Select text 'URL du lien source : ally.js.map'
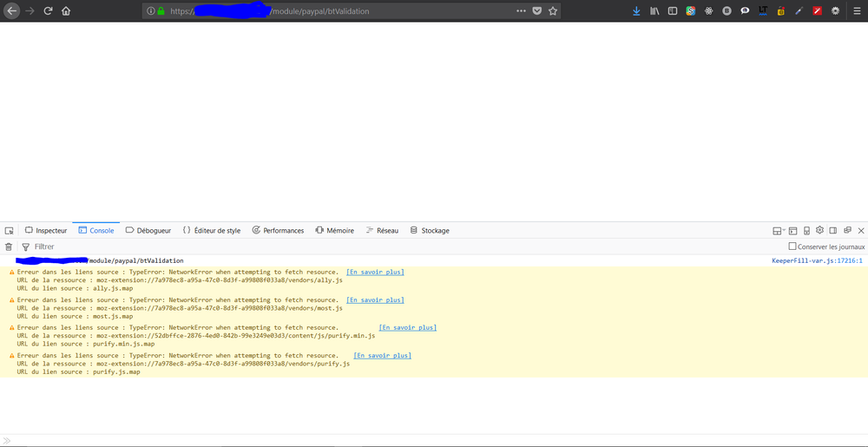Screen dimensions: 868x447 tap(75, 288)
